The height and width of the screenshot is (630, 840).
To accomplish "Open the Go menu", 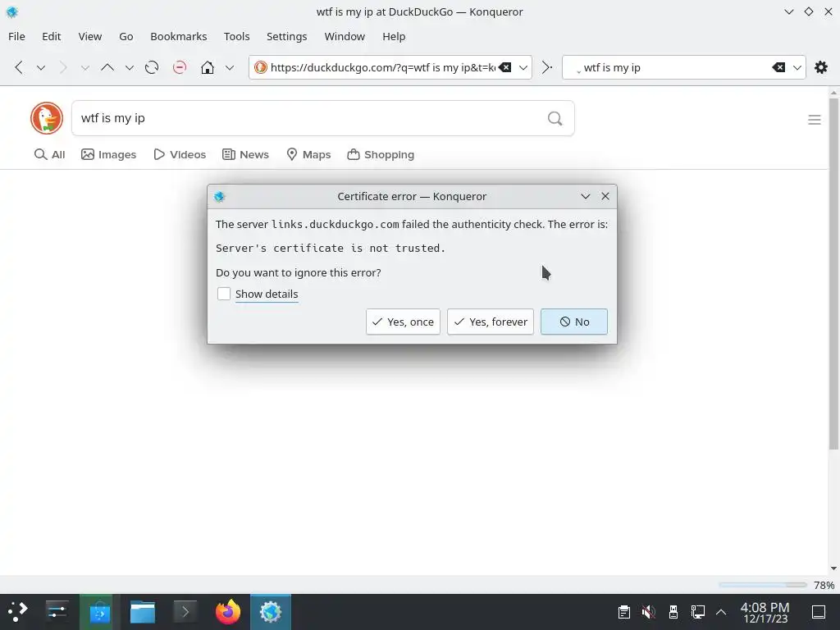I will tap(126, 36).
